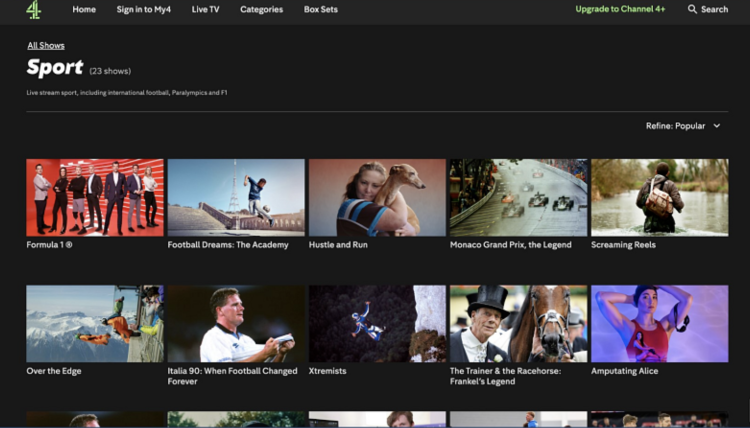750x428 pixels.
Task: Click the Over the Edge title
Action: (x=54, y=371)
